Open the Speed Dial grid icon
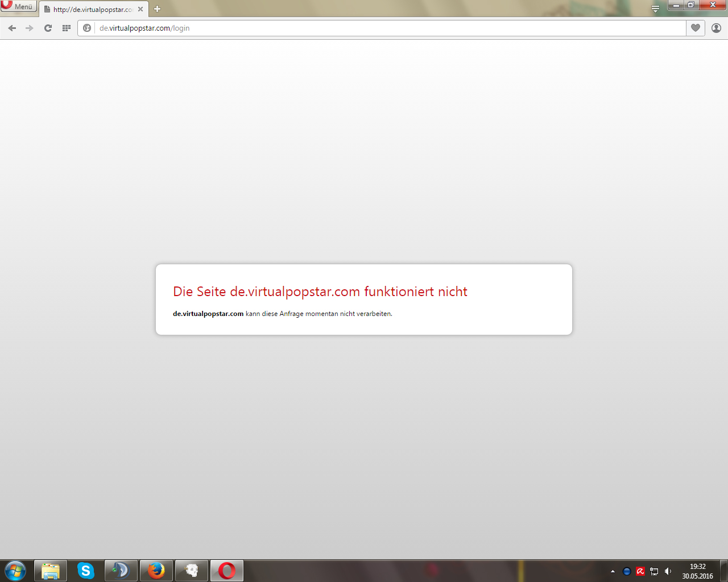This screenshot has width=728, height=582. (67, 28)
